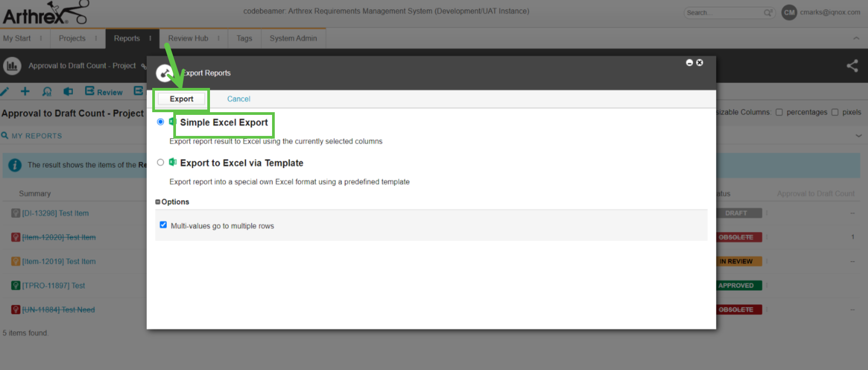Click the Search input field
Viewport: 868px width, 370px height.
pos(723,12)
